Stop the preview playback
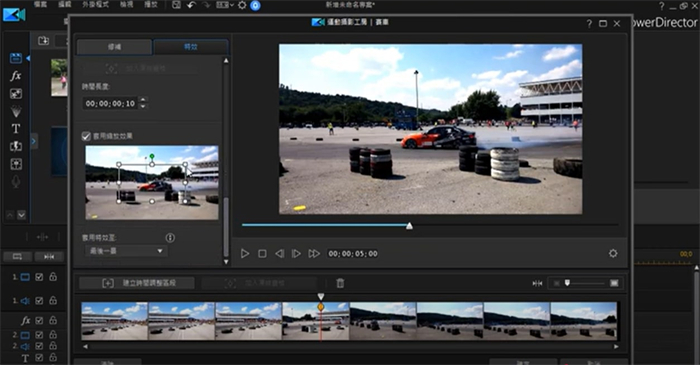The image size is (700, 365). tap(262, 253)
